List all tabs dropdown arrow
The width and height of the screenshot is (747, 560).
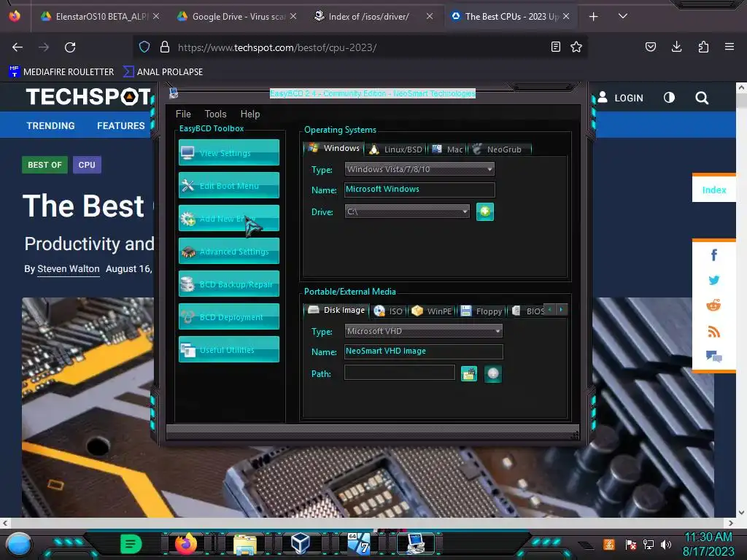pyautogui.click(x=623, y=16)
